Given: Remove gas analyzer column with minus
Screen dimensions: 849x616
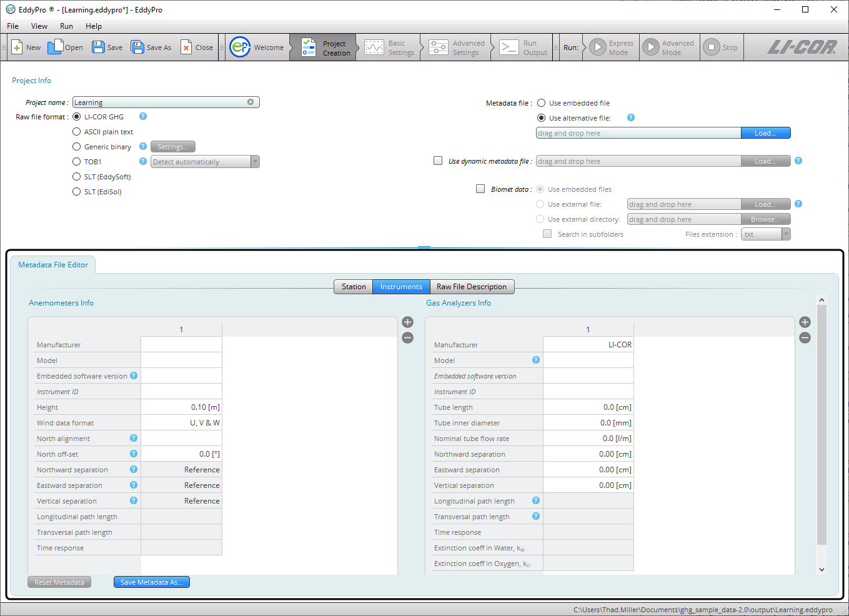Looking at the screenshot, I should tap(805, 338).
